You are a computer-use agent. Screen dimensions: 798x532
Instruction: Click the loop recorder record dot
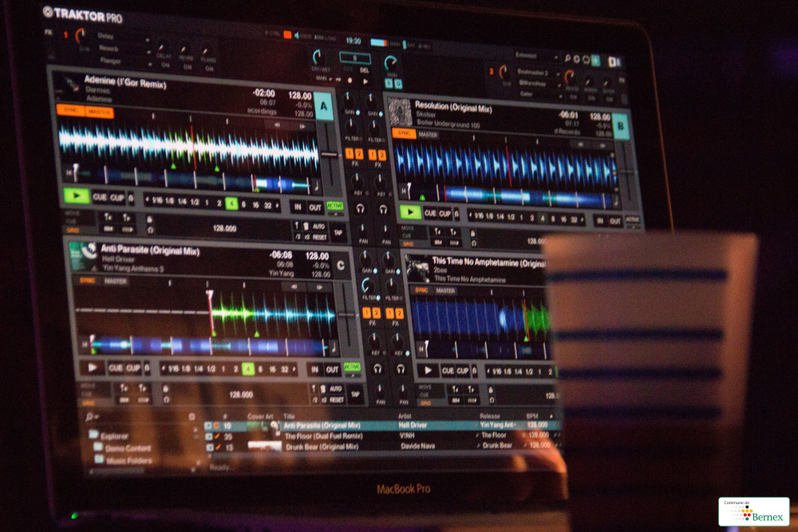point(350,81)
